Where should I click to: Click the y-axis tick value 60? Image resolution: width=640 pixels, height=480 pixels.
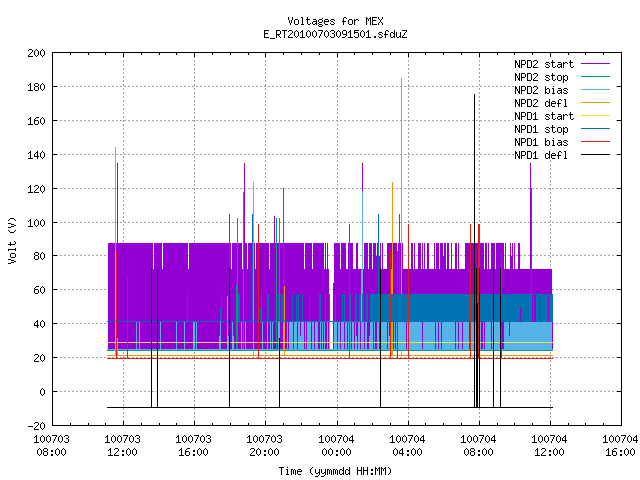click(x=40, y=290)
